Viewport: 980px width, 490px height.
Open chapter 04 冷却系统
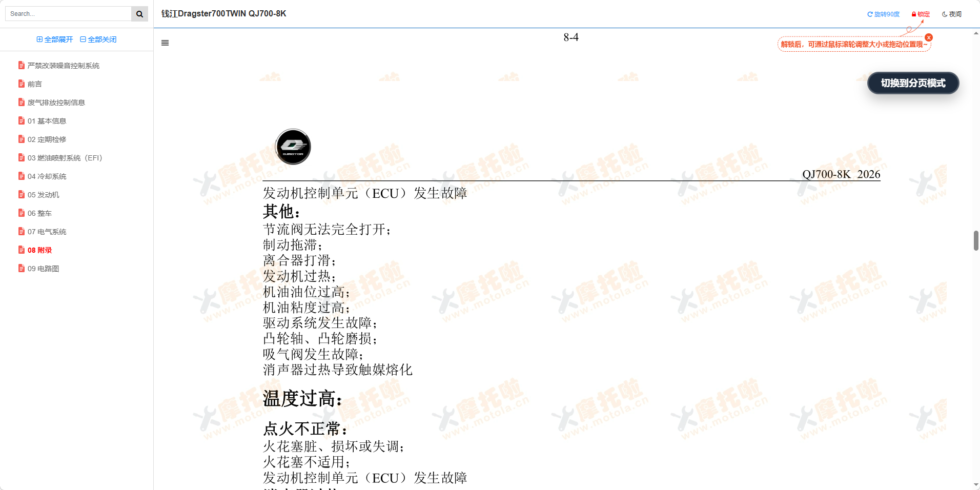pyautogui.click(x=47, y=176)
